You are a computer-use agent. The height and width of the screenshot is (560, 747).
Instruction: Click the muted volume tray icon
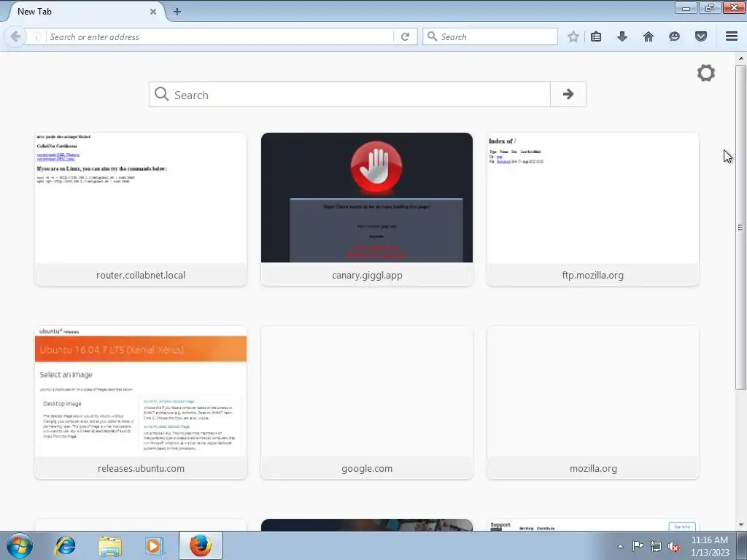point(673,546)
